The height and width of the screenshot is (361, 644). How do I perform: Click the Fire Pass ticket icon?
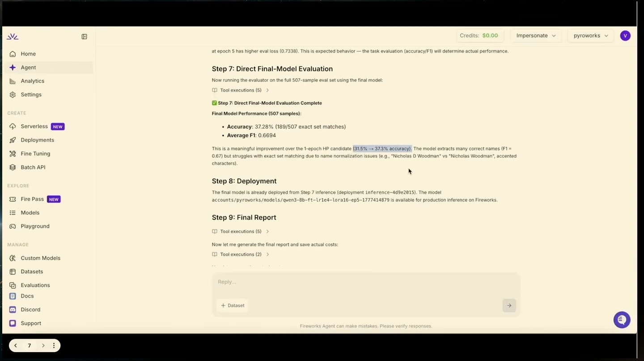(13, 199)
